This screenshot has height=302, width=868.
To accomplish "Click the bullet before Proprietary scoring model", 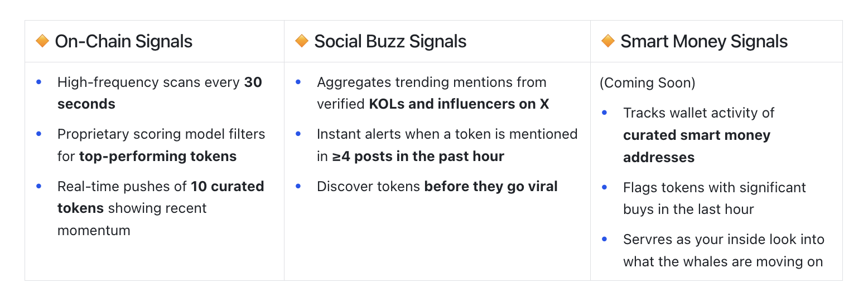I will (x=38, y=134).
